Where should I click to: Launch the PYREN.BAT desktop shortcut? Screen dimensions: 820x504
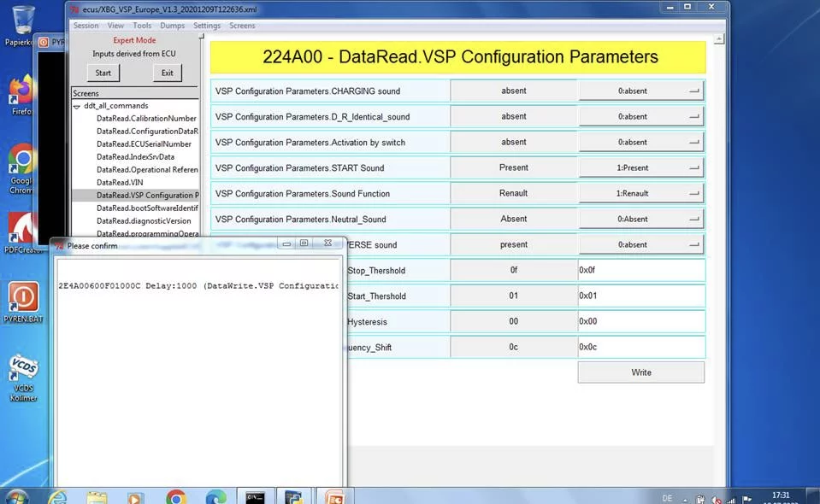[x=23, y=302]
